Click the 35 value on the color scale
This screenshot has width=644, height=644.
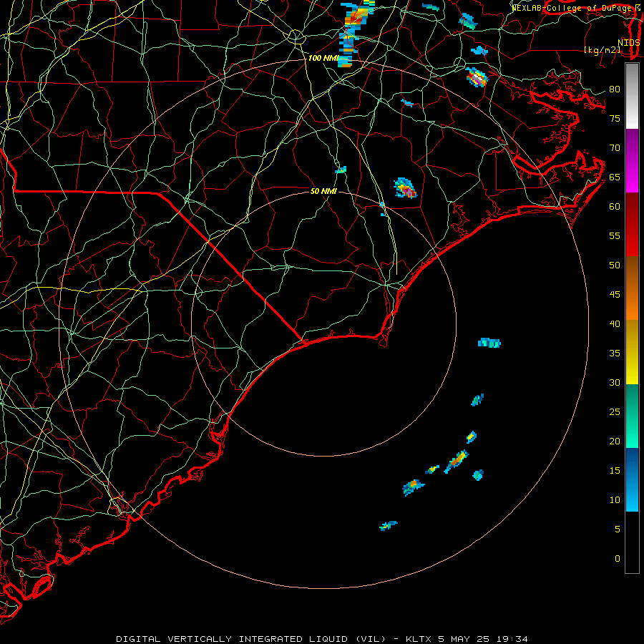pos(615,353)
